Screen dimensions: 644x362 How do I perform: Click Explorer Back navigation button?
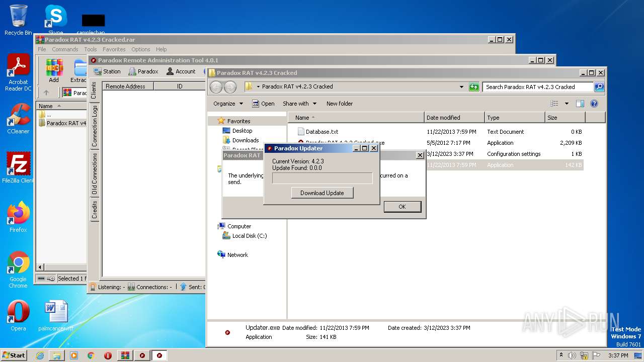(x=216, y=87)
